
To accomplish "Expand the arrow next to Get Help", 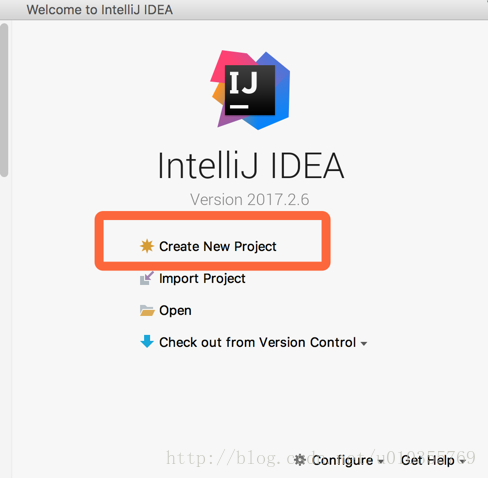I will [462, 461].
